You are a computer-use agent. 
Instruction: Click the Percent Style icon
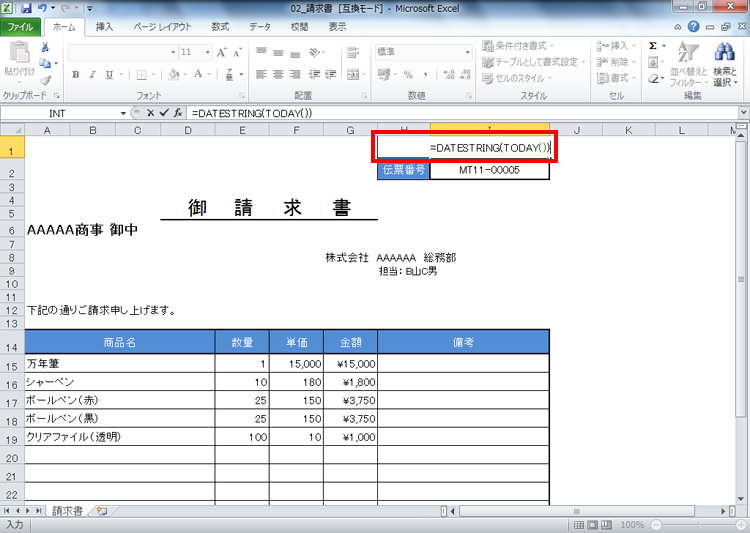408,75
